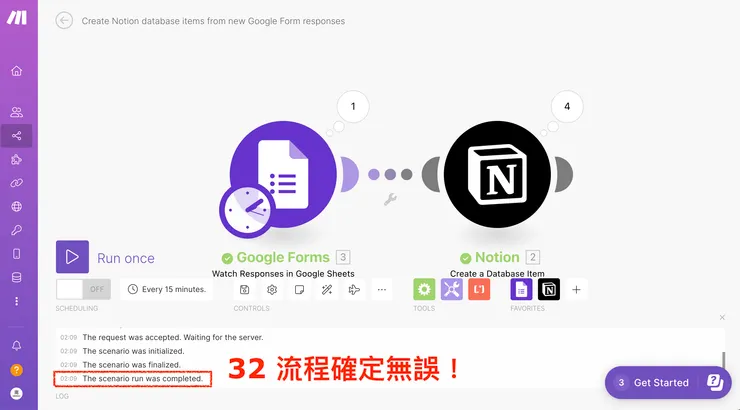Viewport: 740px width, 410px height.
Task: Open the Home icon in sidebar
Action: [17, 71]
